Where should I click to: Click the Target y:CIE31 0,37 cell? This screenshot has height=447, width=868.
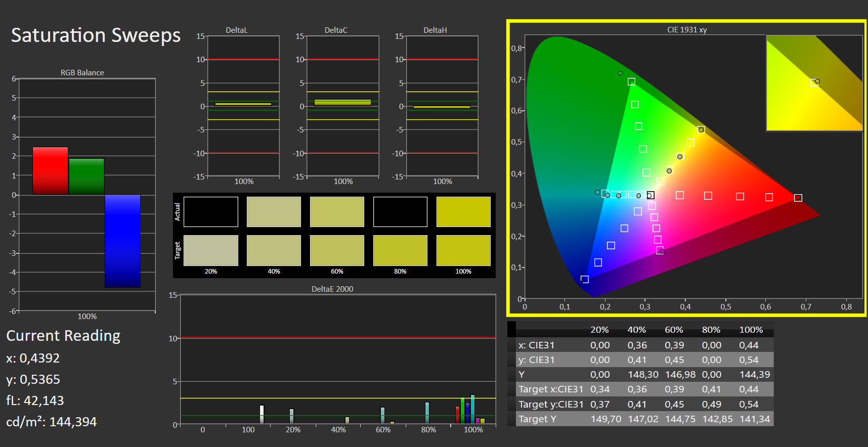(600, 405)
